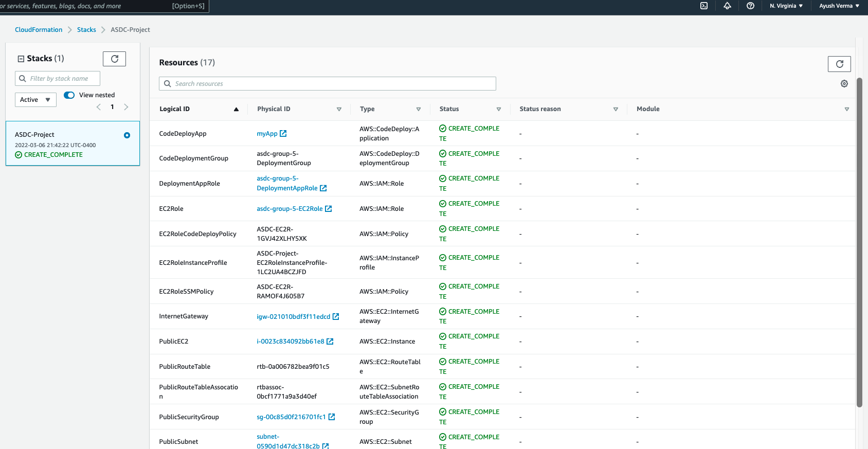Open external link icon beside asdc-group-5-EC2Role
The width and height of the screenshot is (868, 449).
[x=329, y=208]
